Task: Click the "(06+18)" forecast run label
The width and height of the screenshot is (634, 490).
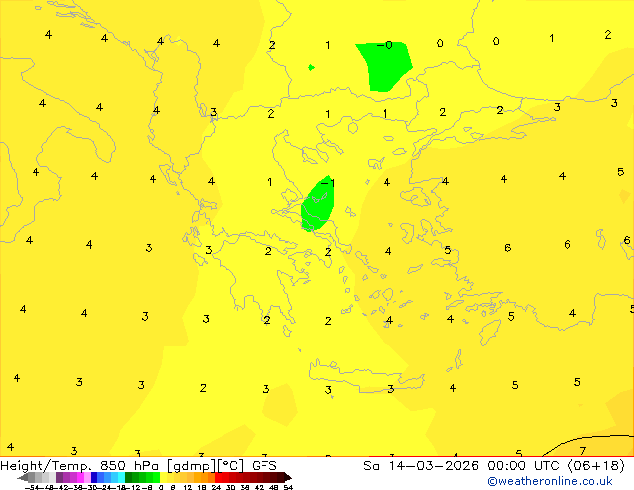Action: pos(596,466)
